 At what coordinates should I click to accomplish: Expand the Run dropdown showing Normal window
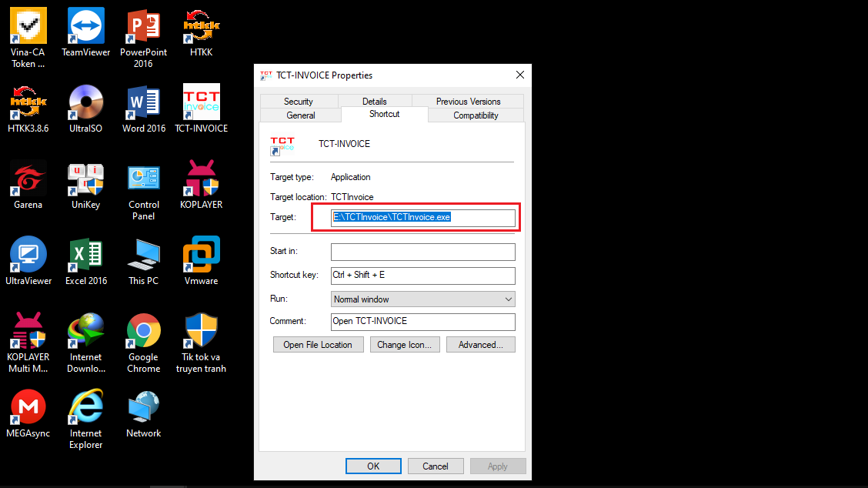coord(423,299)
